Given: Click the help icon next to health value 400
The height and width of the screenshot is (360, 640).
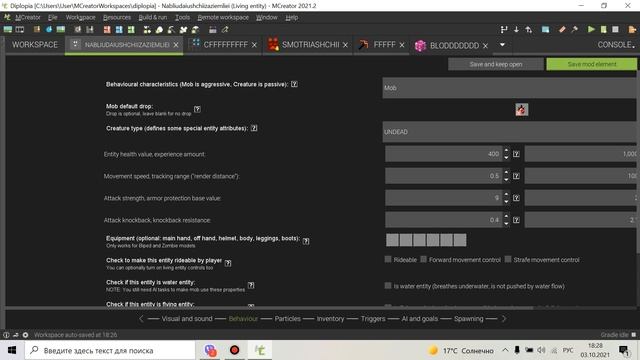Looking at the screenshot, I should (516, 154).
